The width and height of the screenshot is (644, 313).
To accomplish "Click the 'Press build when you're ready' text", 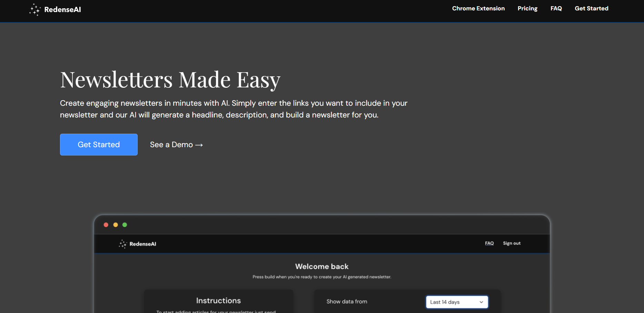I will click(322, 277).
